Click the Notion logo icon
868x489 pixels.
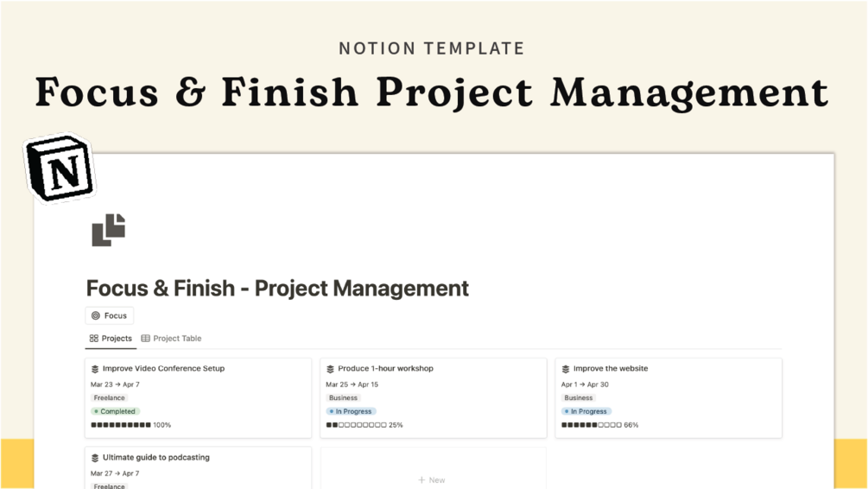[x=60, y=168]
